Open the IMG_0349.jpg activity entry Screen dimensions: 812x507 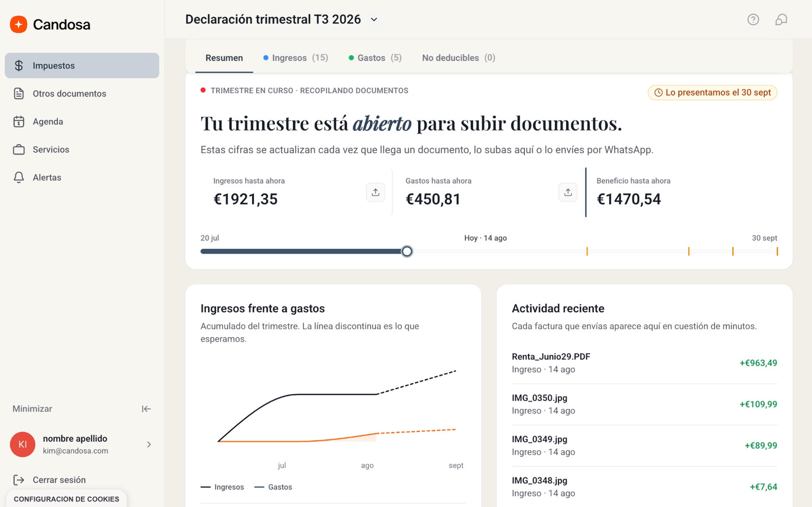[645, 446]
